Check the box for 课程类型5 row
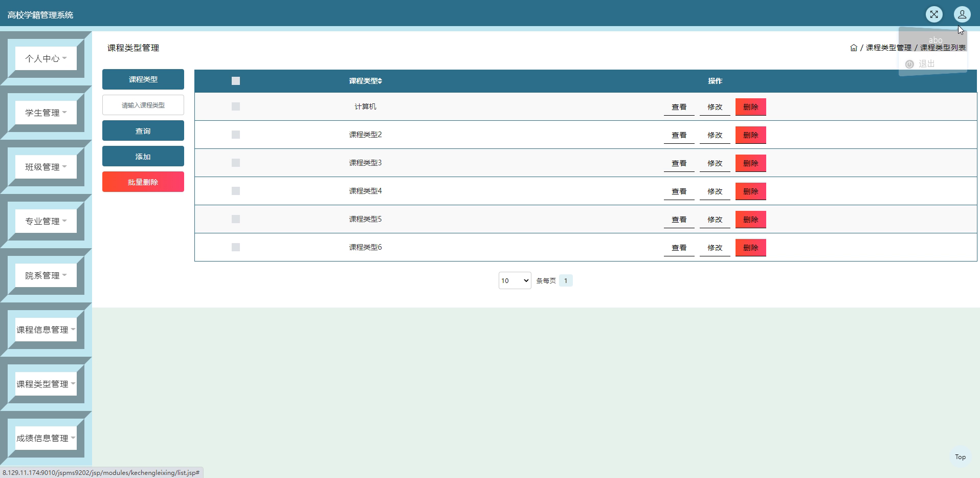980x478 pixels. (236, 219)
